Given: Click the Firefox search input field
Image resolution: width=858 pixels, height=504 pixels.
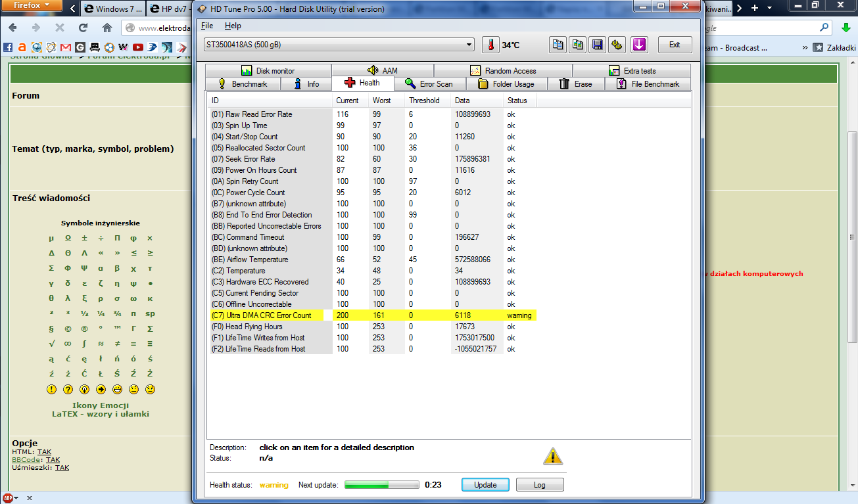Looking at the screenshot, I should point(761,28).
